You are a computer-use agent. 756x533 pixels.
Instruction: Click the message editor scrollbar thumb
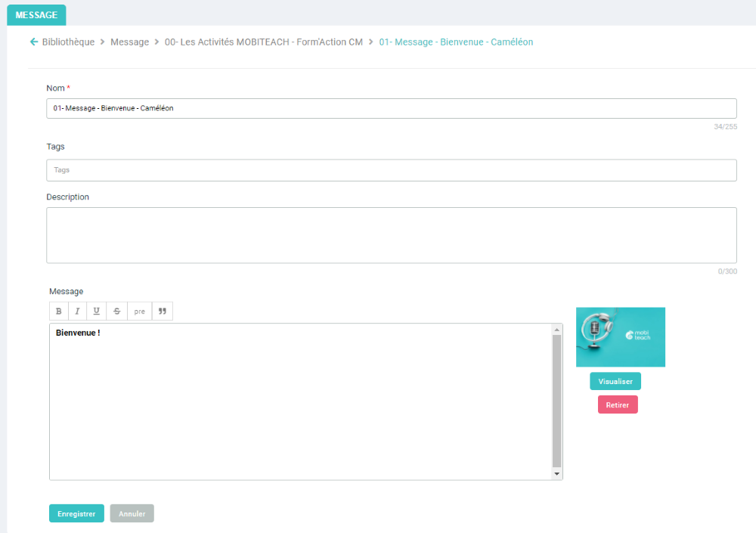click(x=557, y=401)
